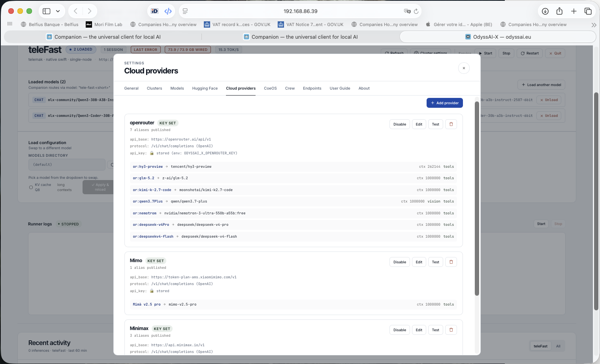Toggle the Safari sidebar icon

tap(47, 11)
